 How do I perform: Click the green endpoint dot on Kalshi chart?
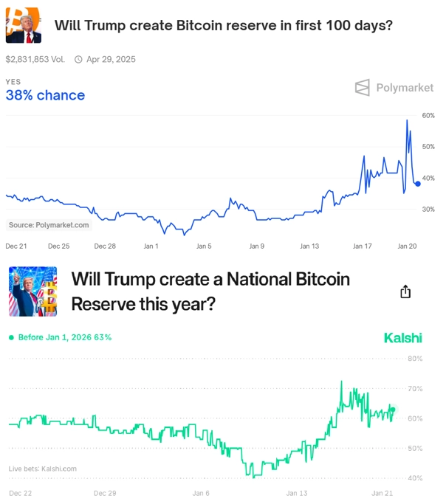point(393,410)
